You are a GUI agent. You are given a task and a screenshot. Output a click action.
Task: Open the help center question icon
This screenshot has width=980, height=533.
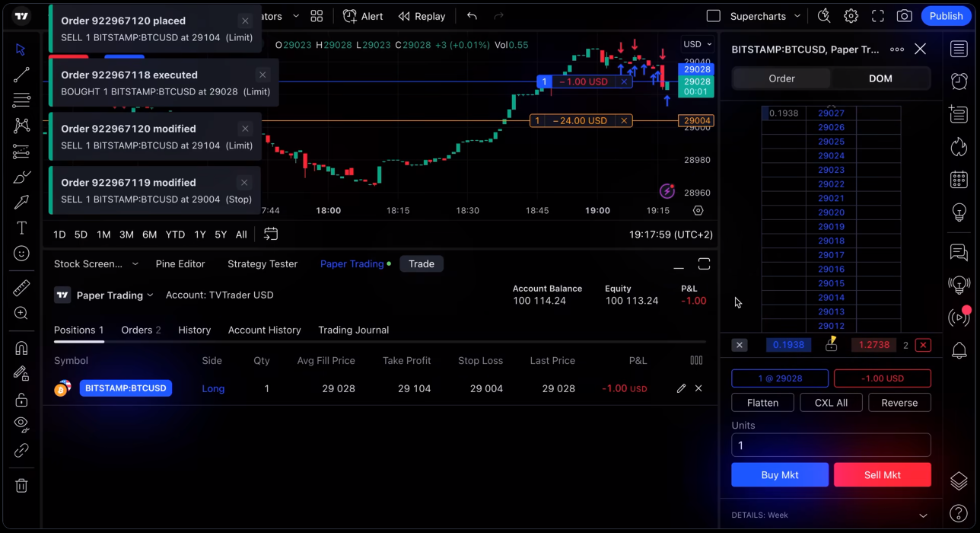tap(959, 514)
